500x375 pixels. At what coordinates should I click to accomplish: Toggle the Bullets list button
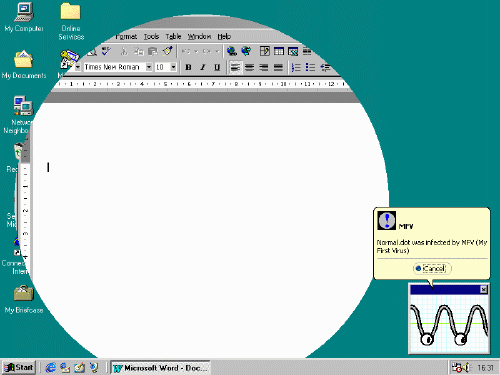pos(310,67)
